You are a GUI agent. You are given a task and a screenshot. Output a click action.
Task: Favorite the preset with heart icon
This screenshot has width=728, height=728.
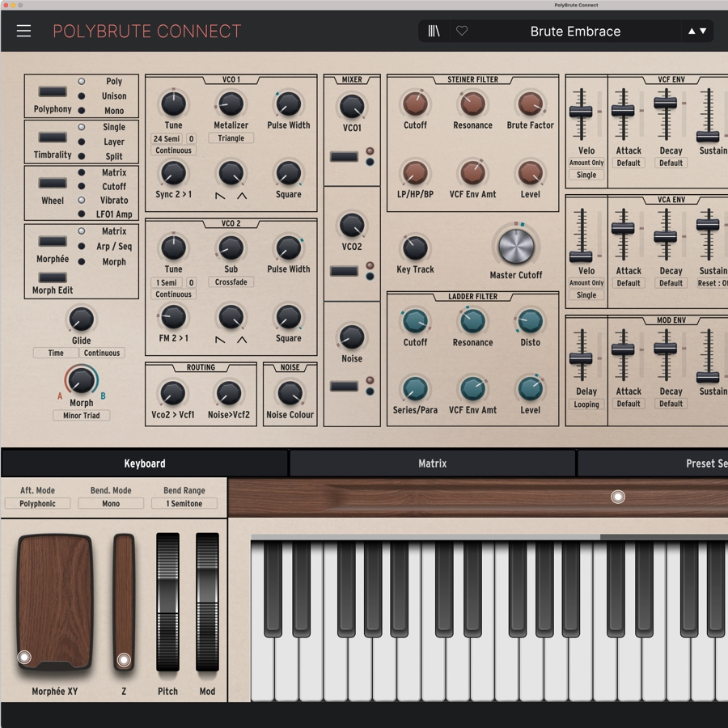(462, 31)
